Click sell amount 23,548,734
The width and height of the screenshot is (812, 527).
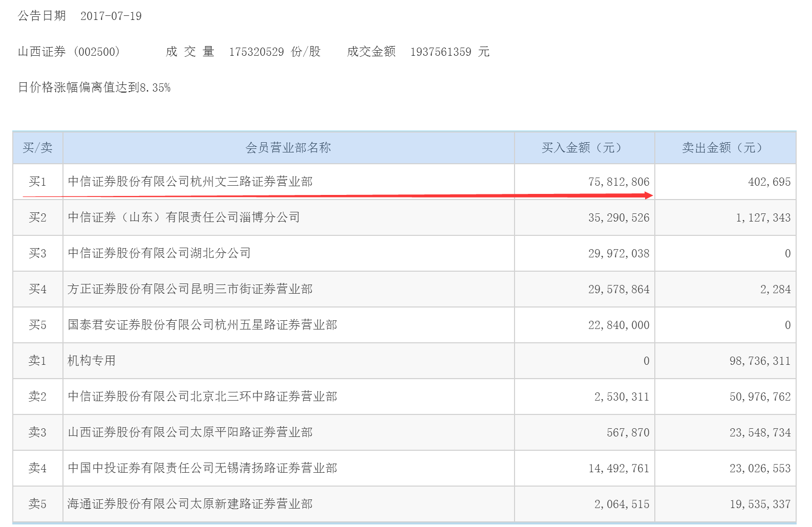(x=760, y=432)
